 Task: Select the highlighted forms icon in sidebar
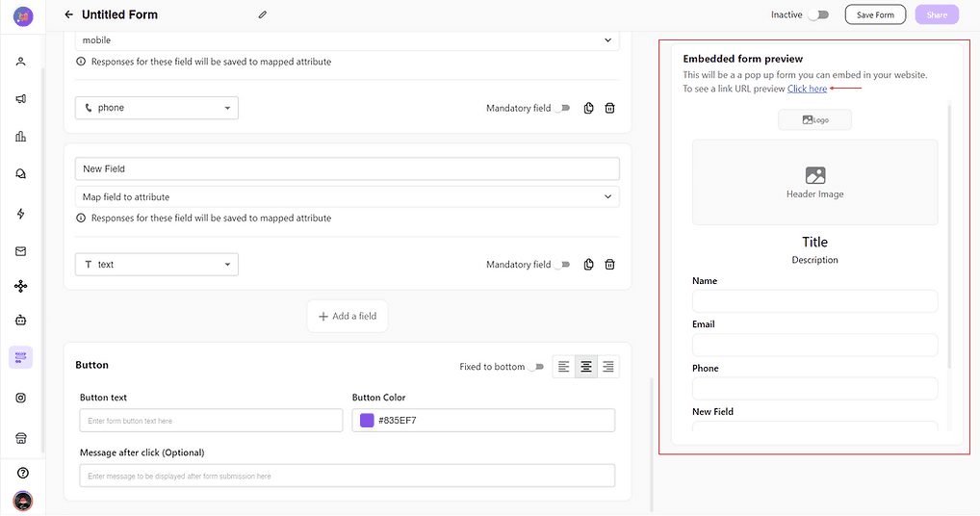tap(20, 357)
